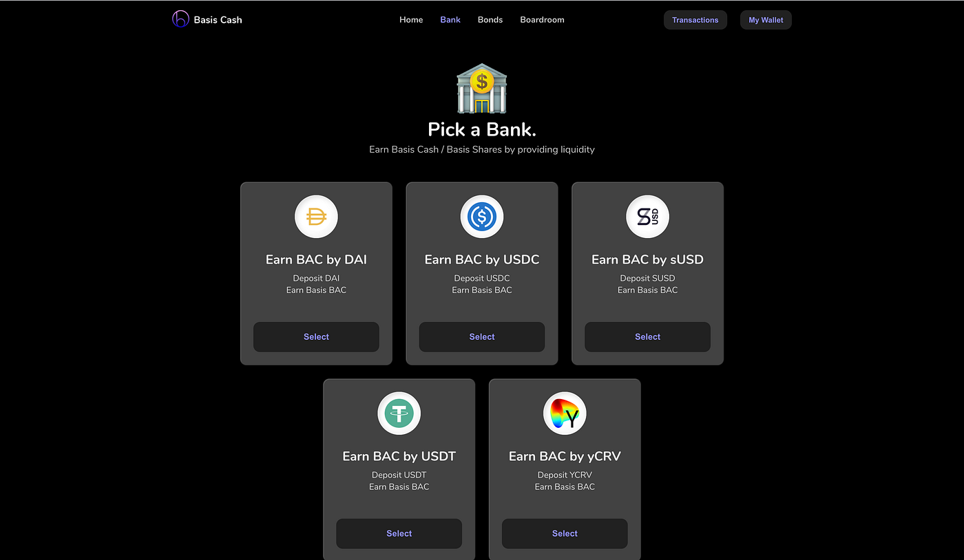Open the Transactions button
This screenshot has height=560, width=964.
click(x=695, y=20)
